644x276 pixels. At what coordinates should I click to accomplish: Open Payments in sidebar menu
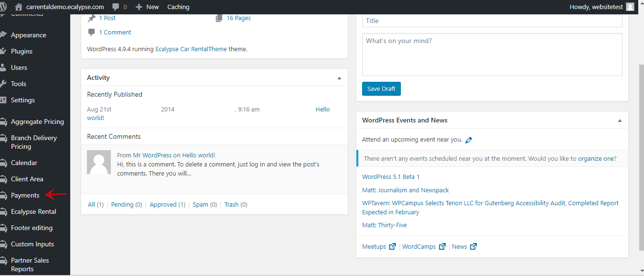click(25, 195)
